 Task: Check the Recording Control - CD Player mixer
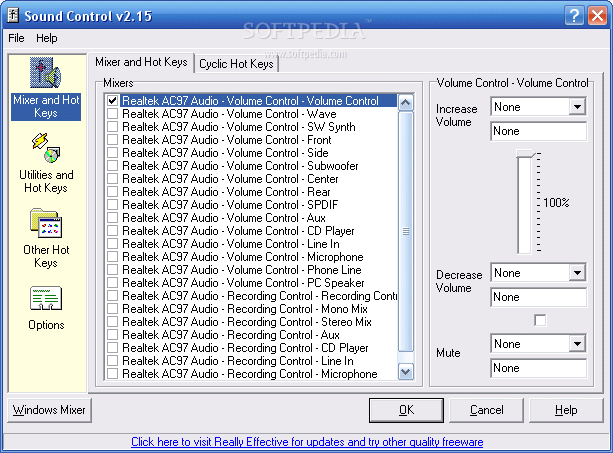pos(113,347)
